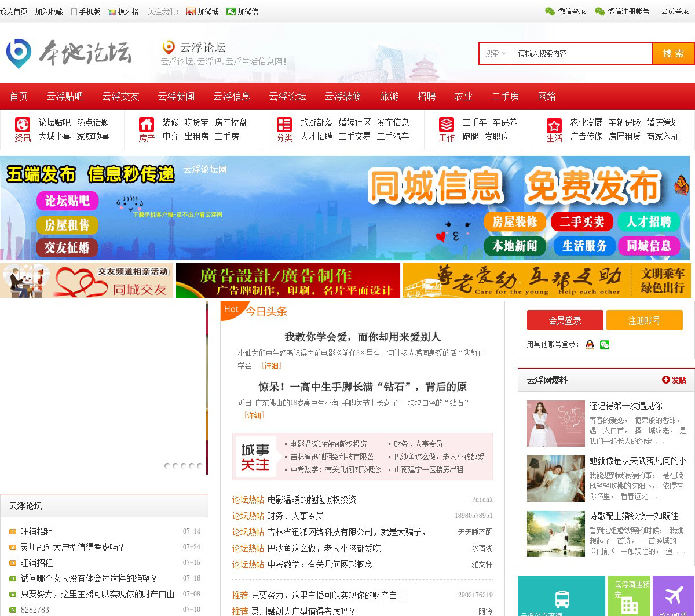Click the 论坛贴吧 pink banner button
The width and height of the screenshot is (695, 616).
click(x=68, y=201)
